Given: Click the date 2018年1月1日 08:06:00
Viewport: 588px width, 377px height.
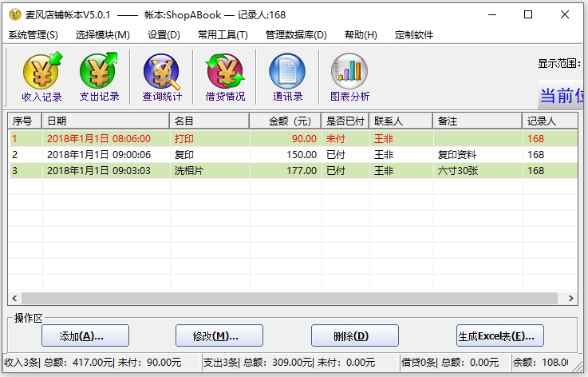Looking at the screenshot, I should pos(99,138).
